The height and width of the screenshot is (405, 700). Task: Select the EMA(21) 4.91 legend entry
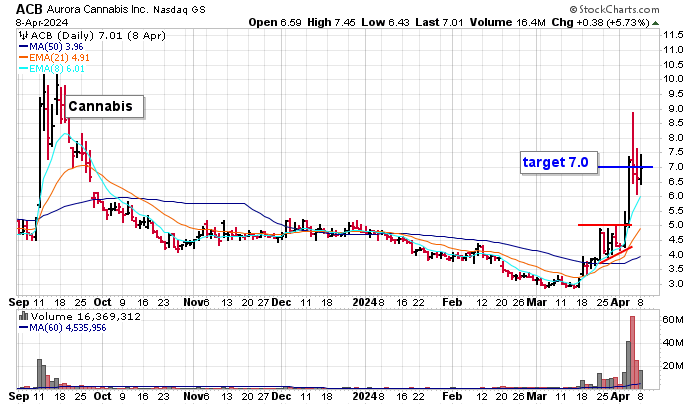54,58
